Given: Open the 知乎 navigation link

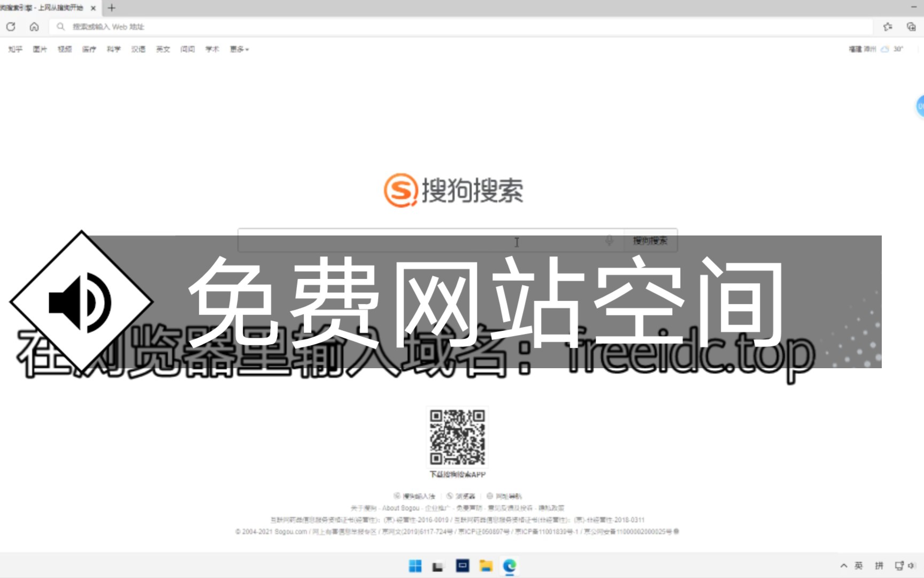Looking at the screenshot, I should click(15, 49).
